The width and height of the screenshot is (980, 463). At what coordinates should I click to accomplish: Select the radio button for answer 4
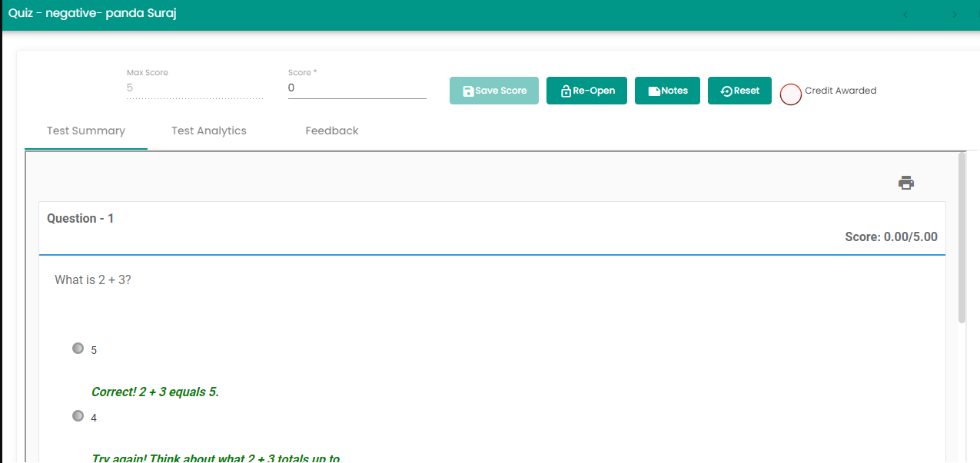[78, 415]
